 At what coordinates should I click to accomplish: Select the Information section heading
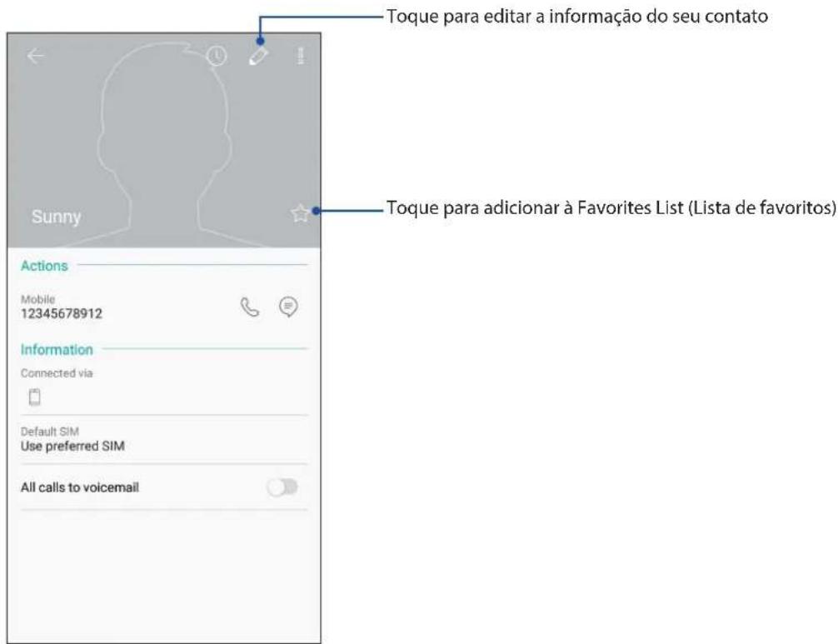[57, 350]
